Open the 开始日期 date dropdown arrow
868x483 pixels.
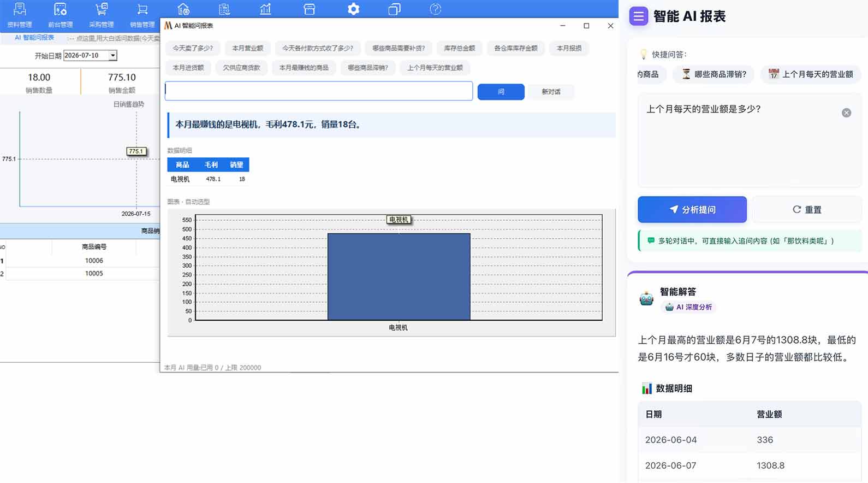tap(112, 55)
